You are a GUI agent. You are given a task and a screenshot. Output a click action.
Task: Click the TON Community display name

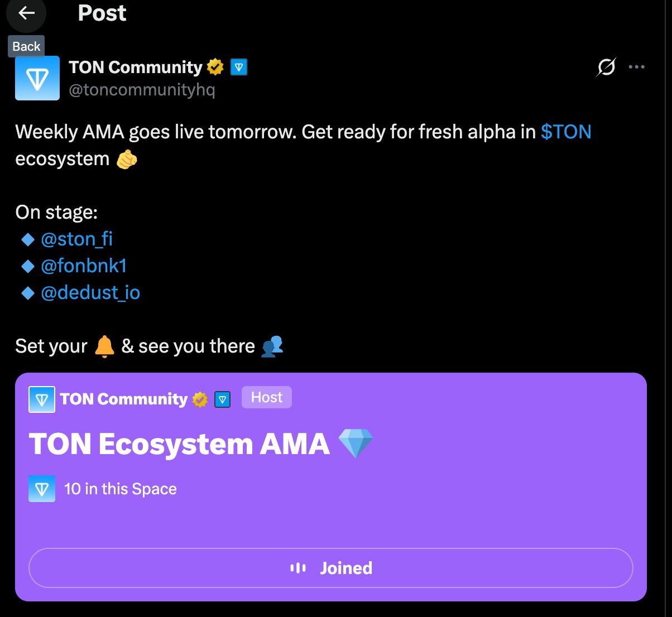click(135, 67)
